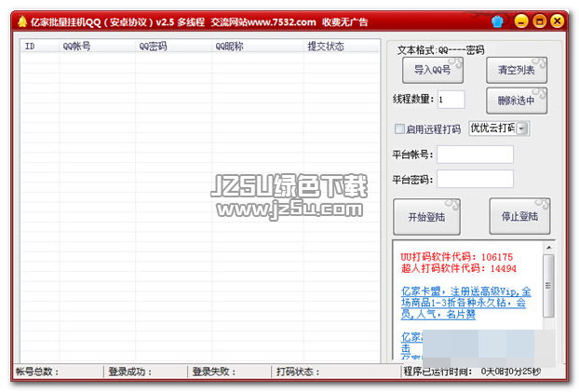Click the 打码状态 status bar entry

[298, 372]
